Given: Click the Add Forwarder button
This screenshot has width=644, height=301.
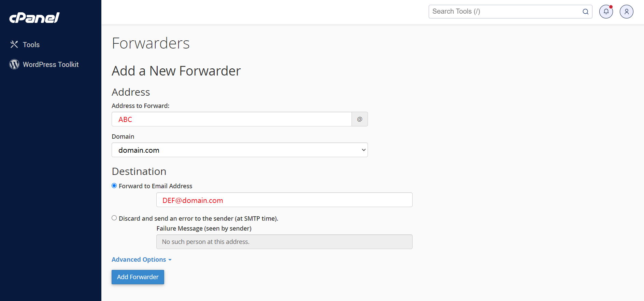Looking at the screenshot, I should point(138,277).
